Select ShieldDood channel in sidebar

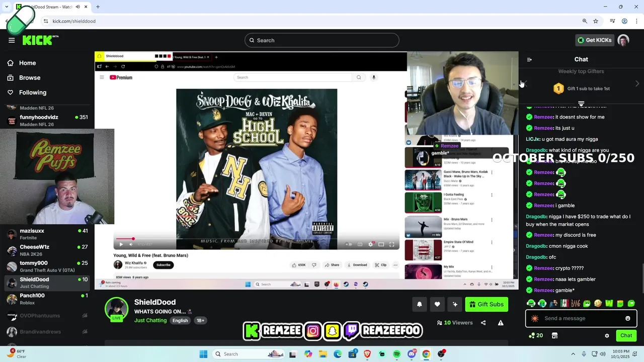coord(47,283)
